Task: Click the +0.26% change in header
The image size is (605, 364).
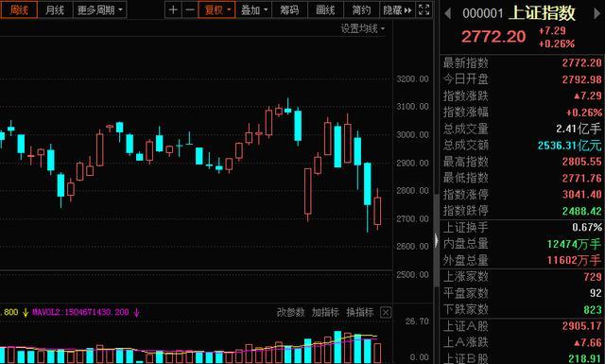Action: point(557,44)
